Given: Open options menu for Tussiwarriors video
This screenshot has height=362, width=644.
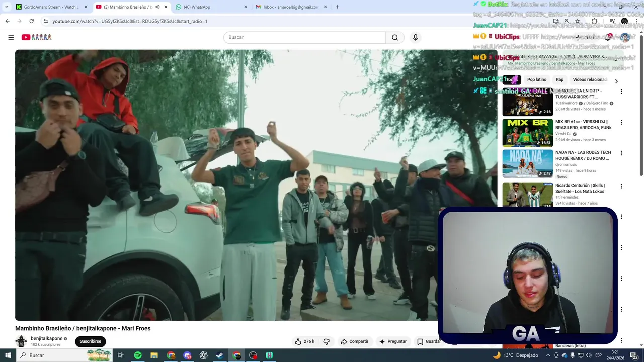Looking at the screenshot, I should coord(621,92).
